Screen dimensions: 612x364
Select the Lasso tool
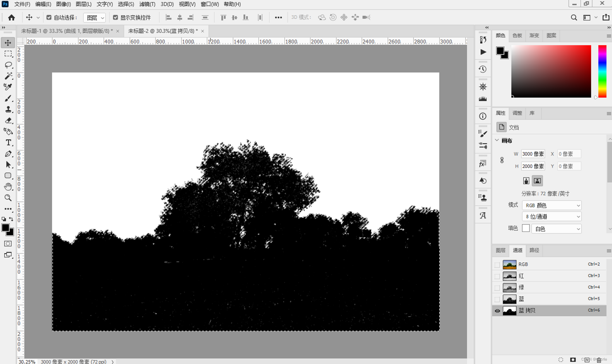pos(8,65)
